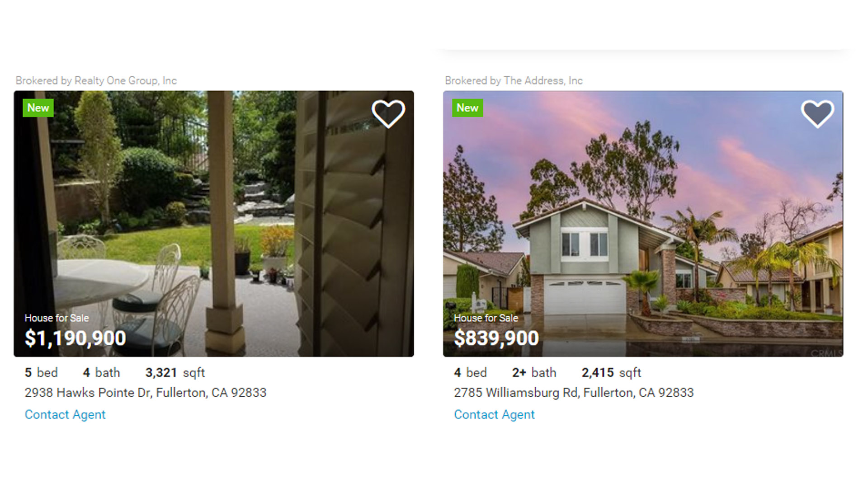Open the backyard patio listing photo

coord(214,224)
